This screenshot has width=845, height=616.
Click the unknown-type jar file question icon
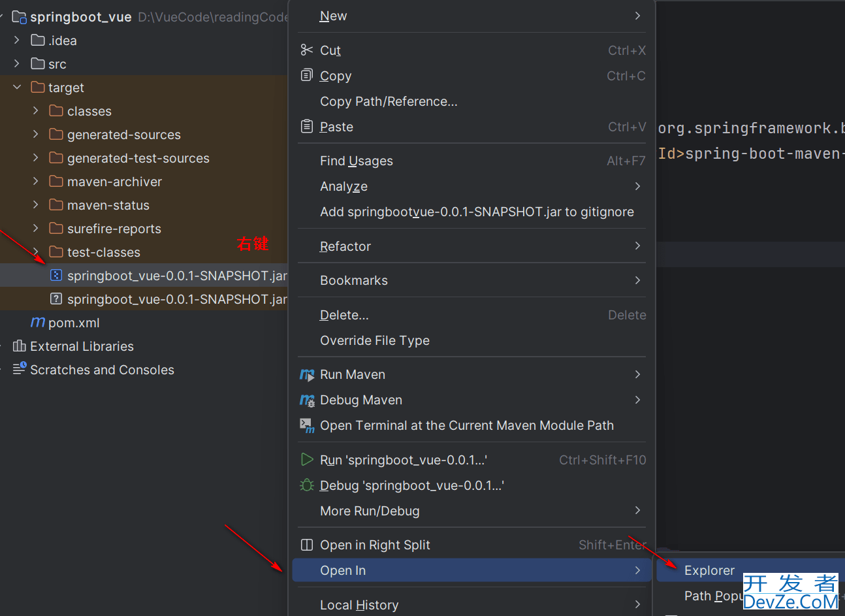click(56, 299)
